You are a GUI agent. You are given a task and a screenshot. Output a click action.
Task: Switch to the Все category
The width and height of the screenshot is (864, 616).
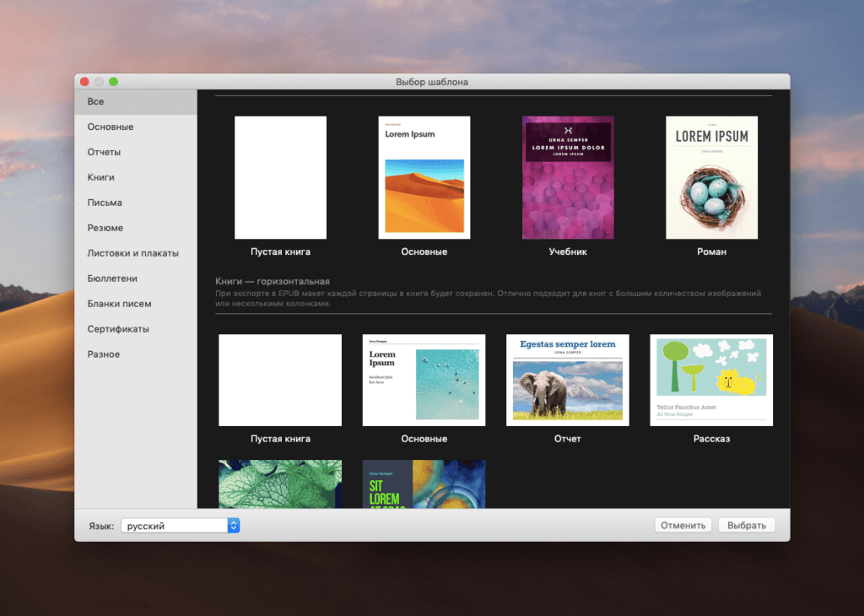[96, 101]
